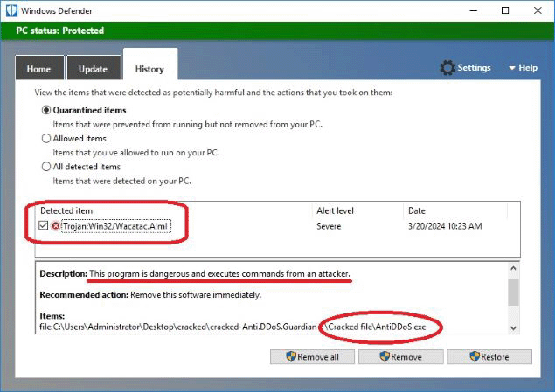Open Settings via the gear icon
This screenshot has height=392, width=555.
coord(447,67)
